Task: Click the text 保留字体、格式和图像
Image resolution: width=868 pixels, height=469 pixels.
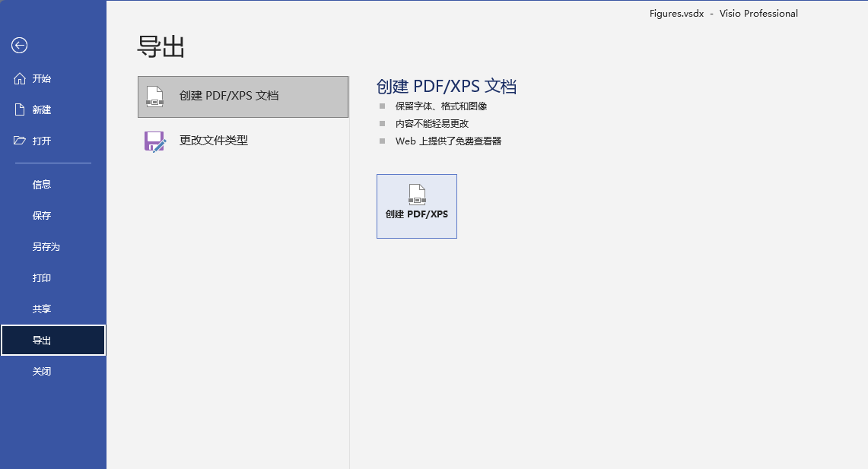Action: pos(441,106)
